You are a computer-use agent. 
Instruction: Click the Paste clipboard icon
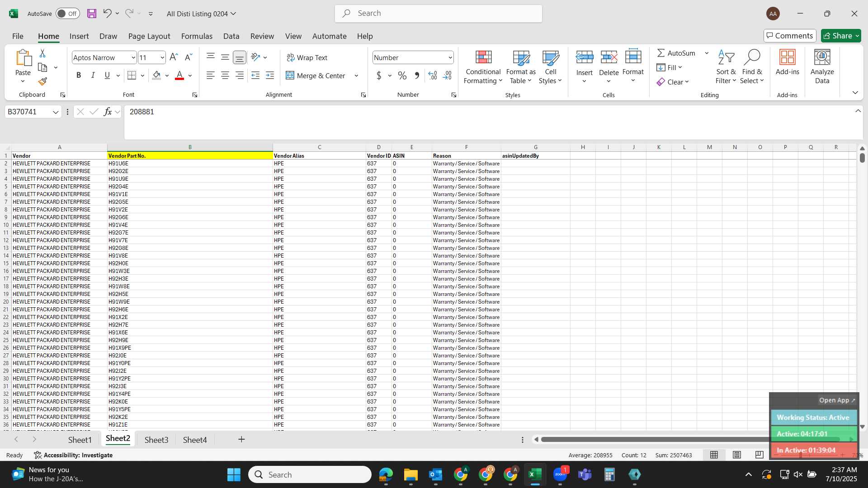pos(23,58)
